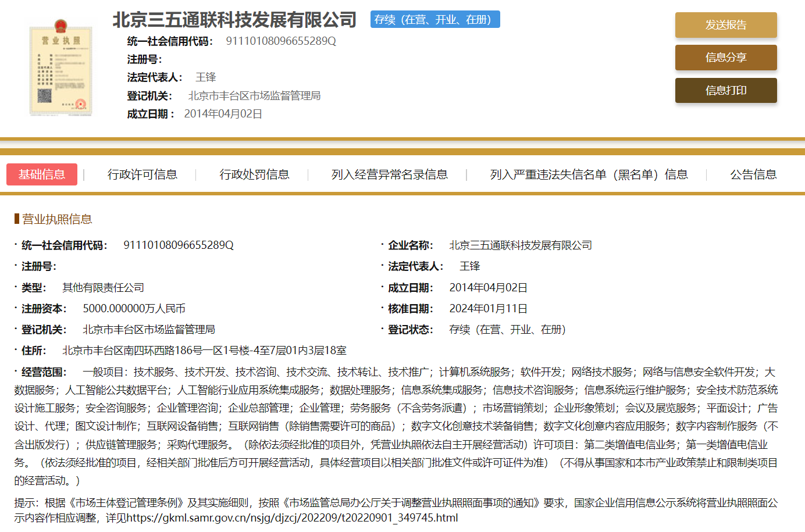The image size is (805, 532).
Task: View the 列入经营异常名录信息 tab
Action: [390, 174]
